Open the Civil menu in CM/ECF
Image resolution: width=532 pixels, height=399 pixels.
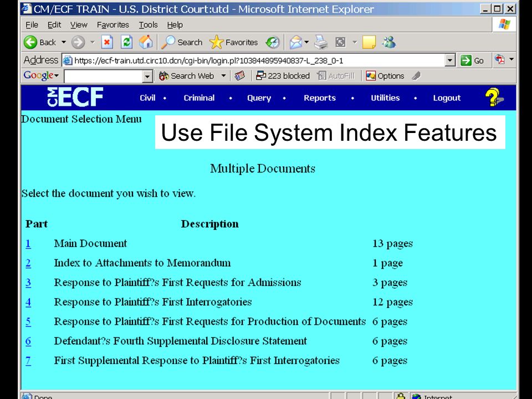pos(147,98)
